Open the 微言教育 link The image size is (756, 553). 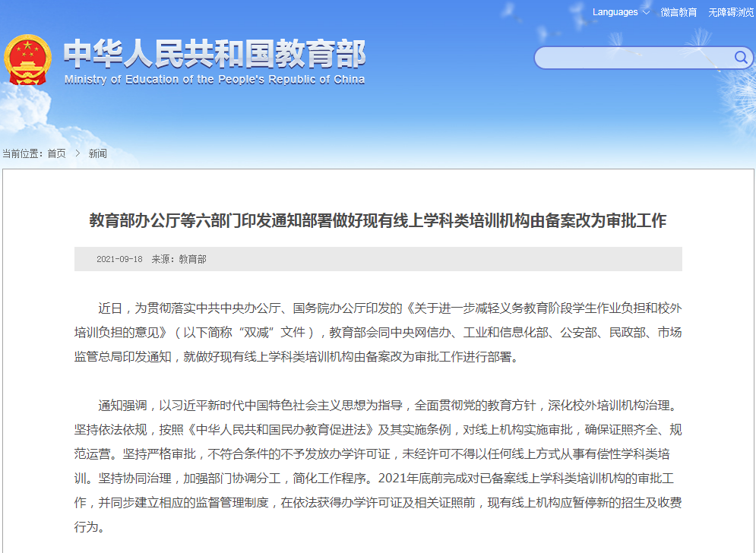click(679, 12)
